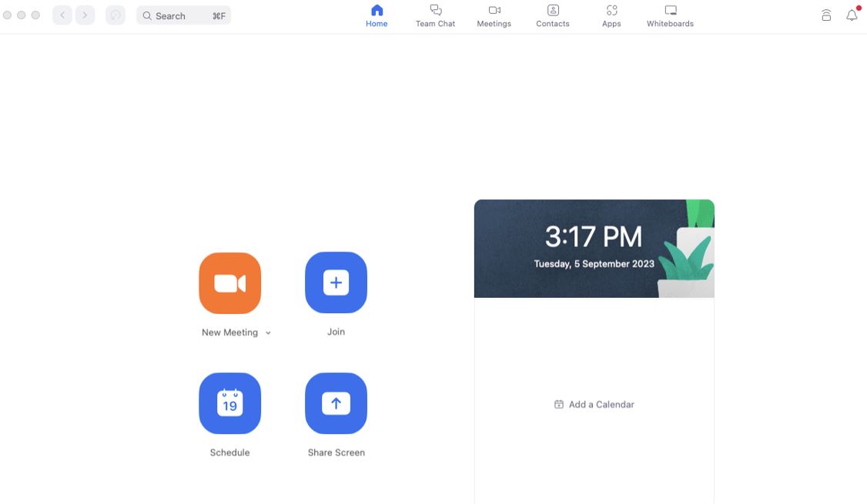Open the Contacts tab

pos(553,16)
